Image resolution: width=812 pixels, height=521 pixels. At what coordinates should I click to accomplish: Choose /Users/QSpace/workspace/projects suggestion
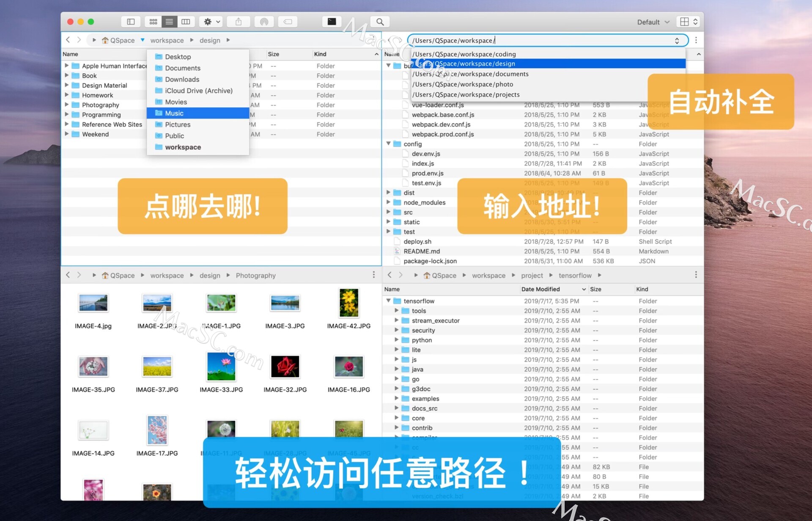[548, 94]
